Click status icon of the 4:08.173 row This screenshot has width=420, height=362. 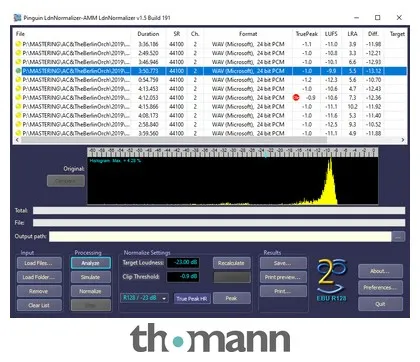click(x=18, y=115)
